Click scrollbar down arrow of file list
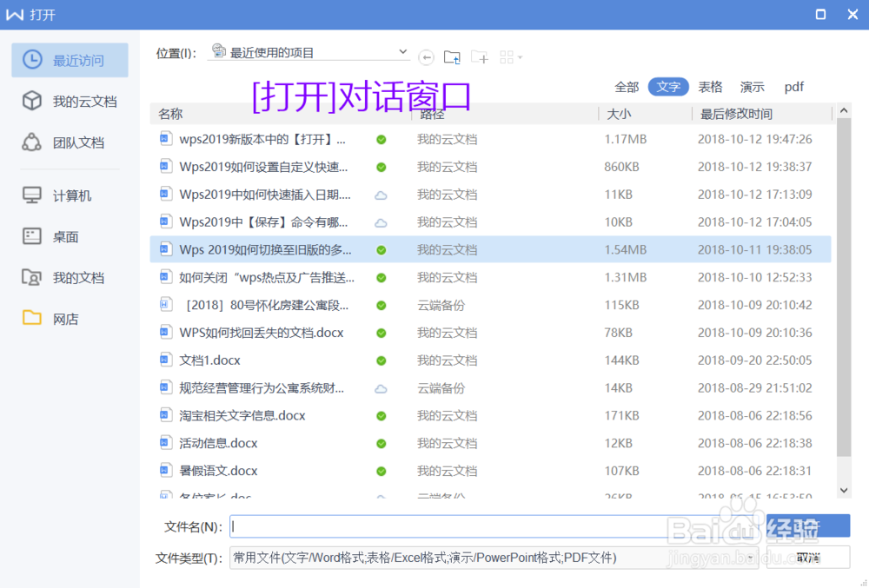869x588 pixels. pos(844,490)
